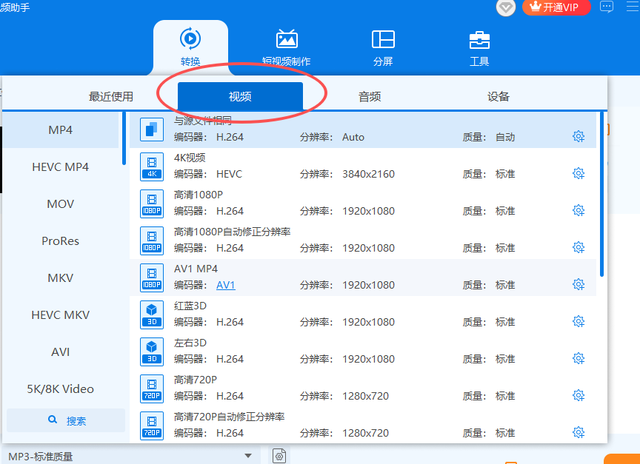Select 5K/8K Video in the format list
This screenshot has width=640, height=464.
pyautogui.click(x=60, y=389)
